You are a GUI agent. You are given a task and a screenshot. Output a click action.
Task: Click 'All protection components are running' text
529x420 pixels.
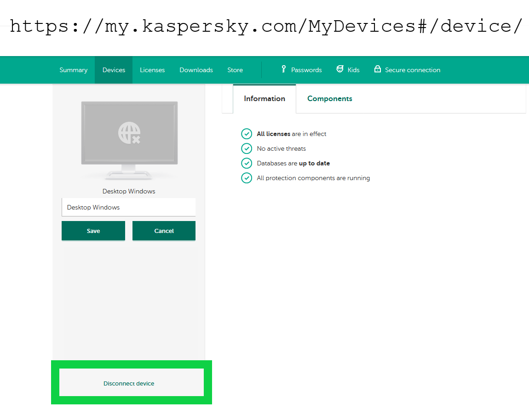point(313,178)
